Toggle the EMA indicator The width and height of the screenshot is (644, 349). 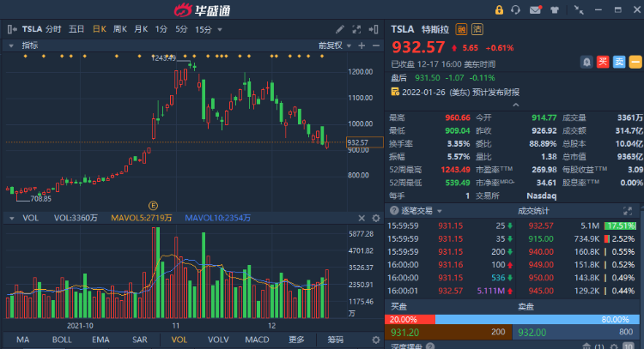(100, 340)
